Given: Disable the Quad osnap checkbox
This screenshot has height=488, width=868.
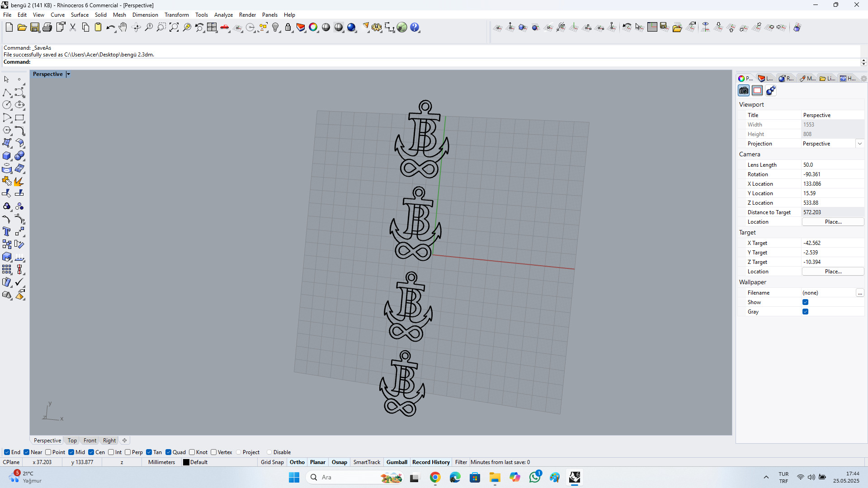Looking at the screenshot, I should coord(168,452).
